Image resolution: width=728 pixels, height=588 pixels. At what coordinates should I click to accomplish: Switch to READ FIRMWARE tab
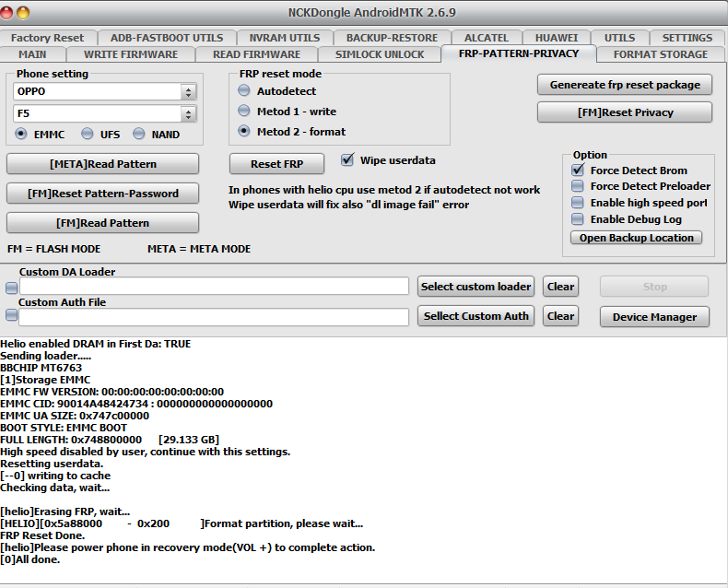pos(256,54)
